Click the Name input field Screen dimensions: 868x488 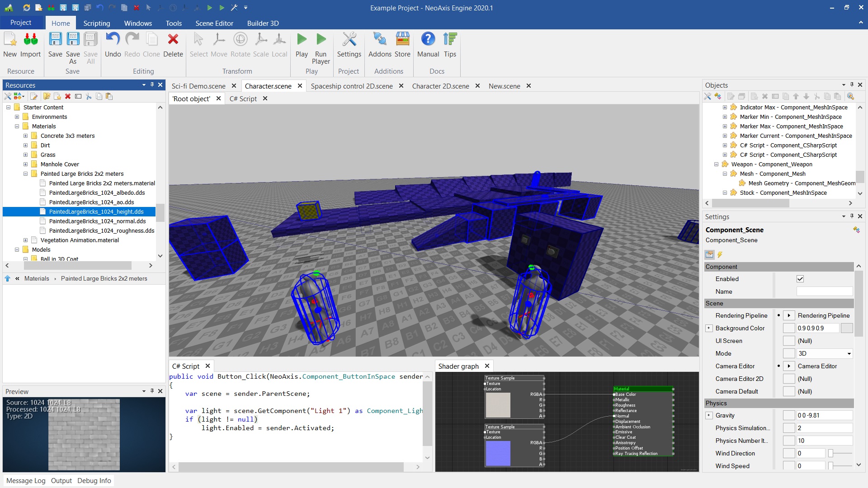824,291
